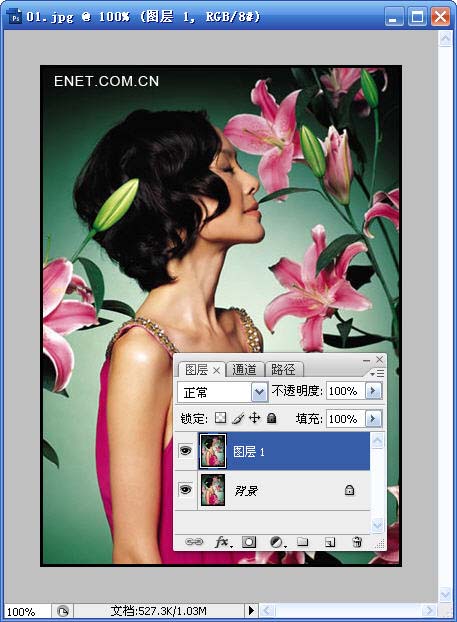This screenshot has width=457, height=622.
Task: Click the link layers icon
Action: [194, 542]
